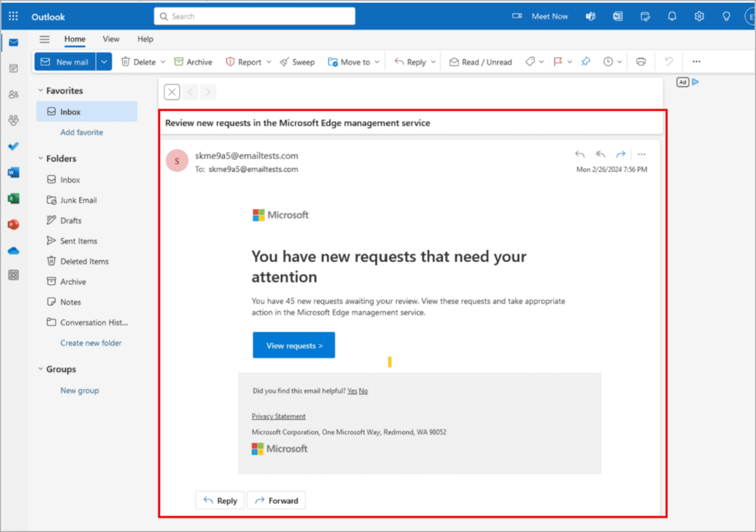Print the open email

point(641,62)
